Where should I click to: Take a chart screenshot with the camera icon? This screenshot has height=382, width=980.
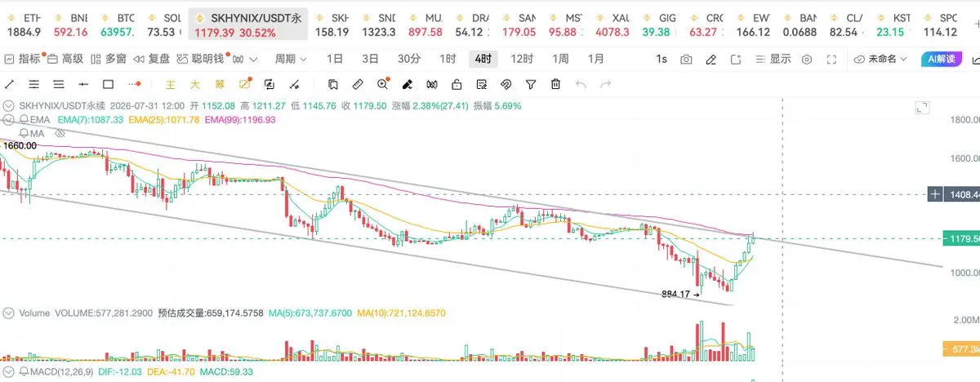(686, 60)
